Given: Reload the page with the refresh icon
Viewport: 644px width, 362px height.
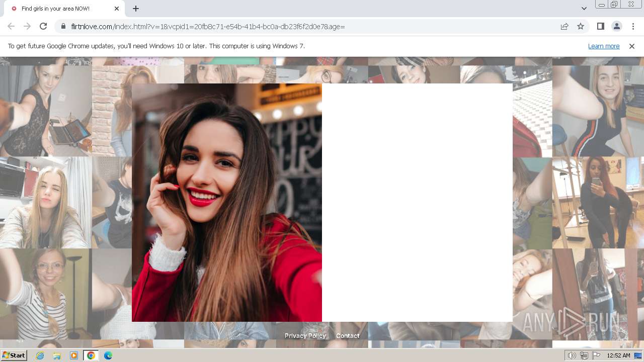Looking at the screenshot, I should pyautogui.click(x=43, y=26).
